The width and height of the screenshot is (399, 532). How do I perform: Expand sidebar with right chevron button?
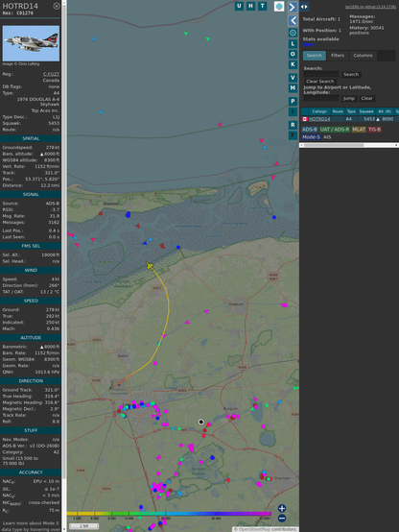click(x=293, y=7)
